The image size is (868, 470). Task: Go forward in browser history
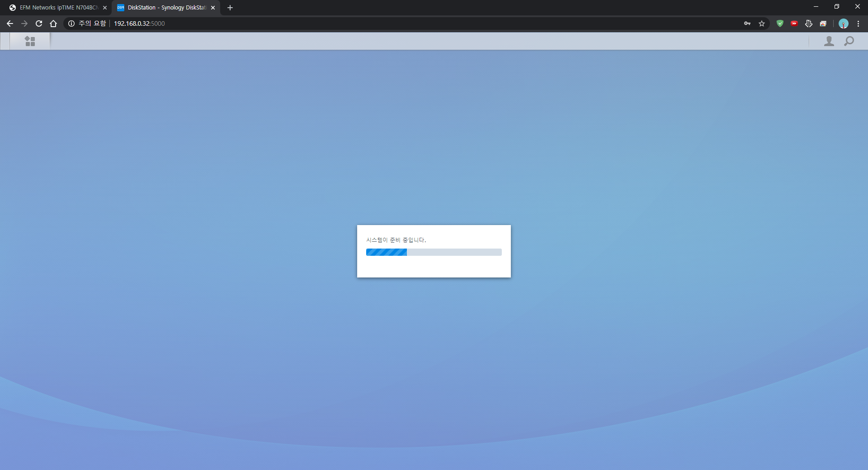pyautogui.click(x=24, y=23)
